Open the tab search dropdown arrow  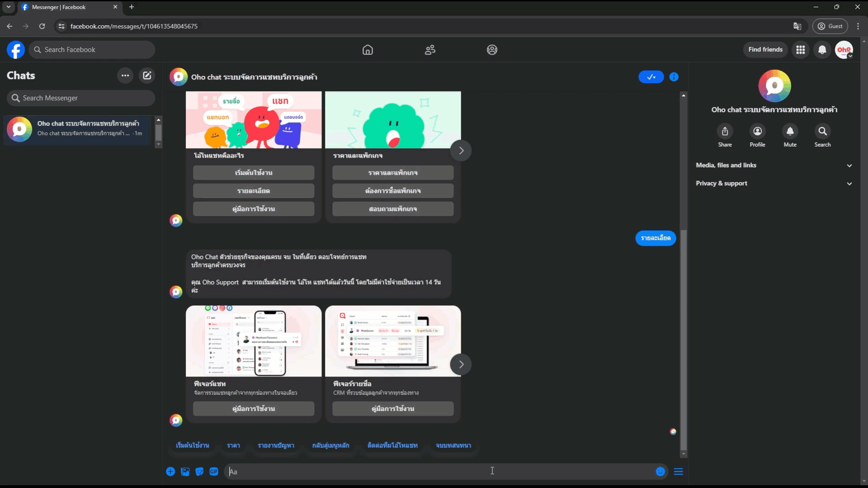tap(8, 7)
